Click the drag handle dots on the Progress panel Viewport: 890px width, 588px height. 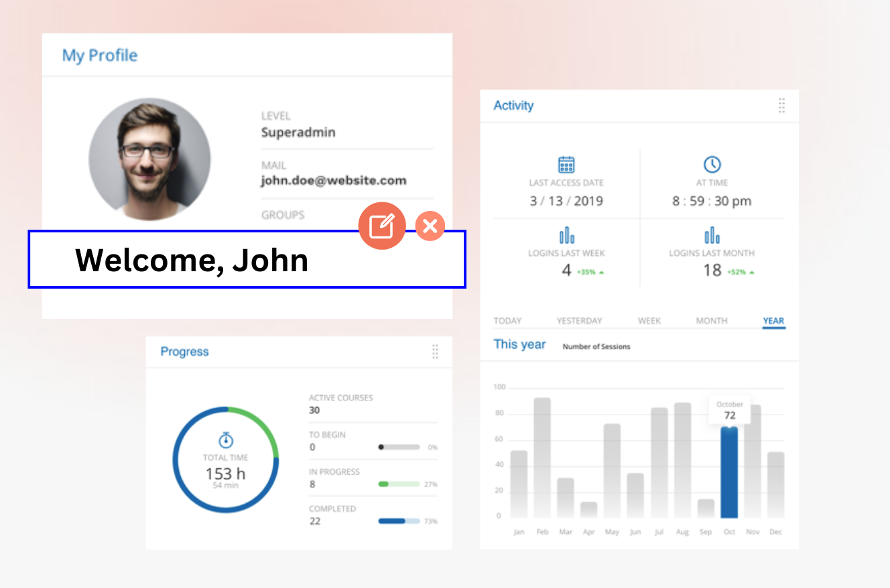point(436,352)
